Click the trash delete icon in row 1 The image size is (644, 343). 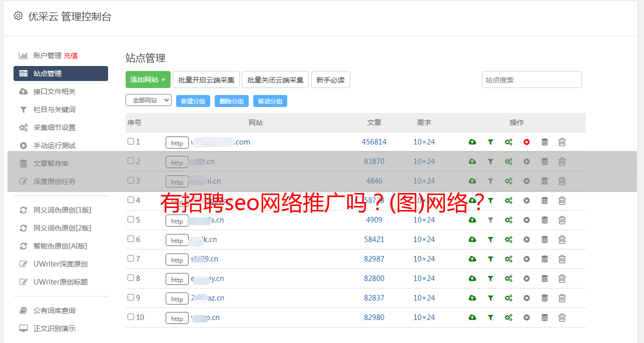[x=562, y=142]
